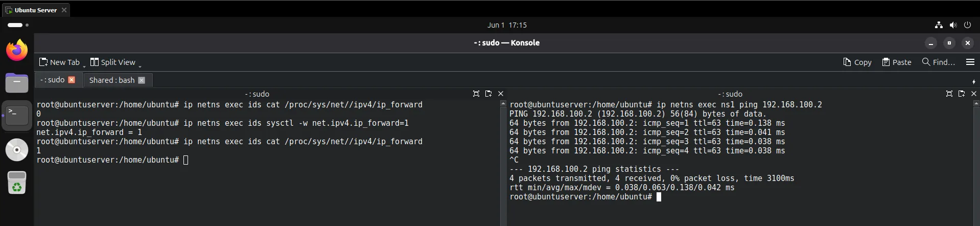Image resolution: width=980 pixels, height=226 pixels.
Task: Click the icmp_seq=1 ping reply line
Action: (x=647, y=123)
